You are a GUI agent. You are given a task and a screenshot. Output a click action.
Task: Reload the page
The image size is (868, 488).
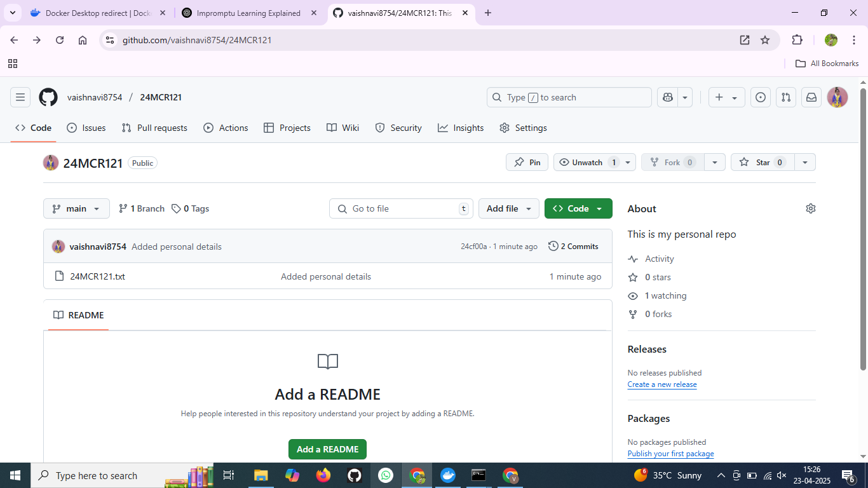60,40
